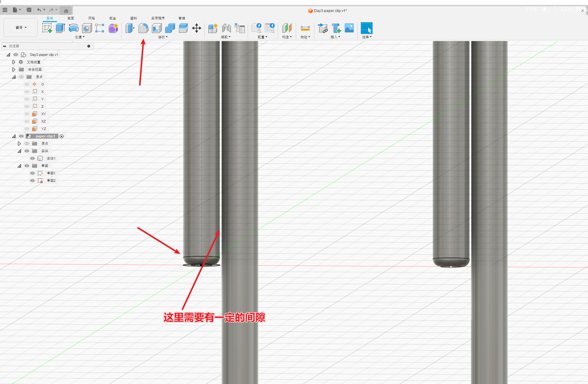Switch to the 曲面 tab
The image size is (588, 384).
click(71, 18)
